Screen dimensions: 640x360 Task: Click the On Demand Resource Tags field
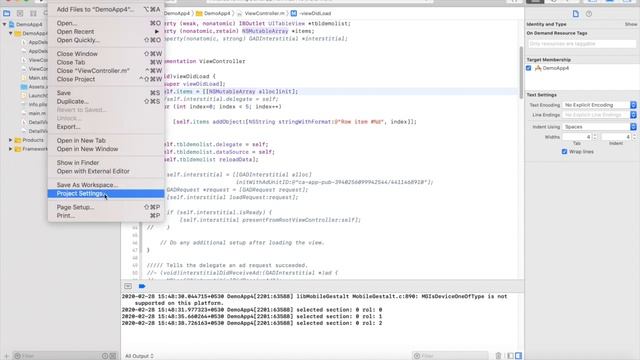tap(582, 44)
